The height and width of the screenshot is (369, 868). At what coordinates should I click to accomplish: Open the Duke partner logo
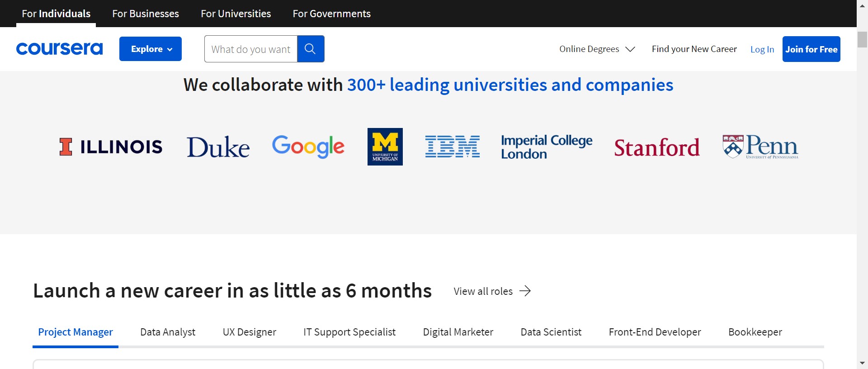point(218,147)
